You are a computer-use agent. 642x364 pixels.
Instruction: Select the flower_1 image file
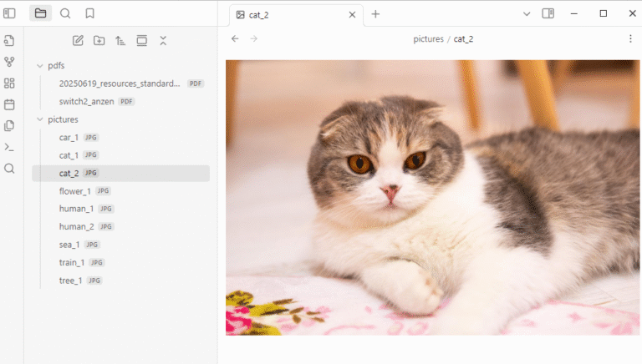tap(75, 191)
